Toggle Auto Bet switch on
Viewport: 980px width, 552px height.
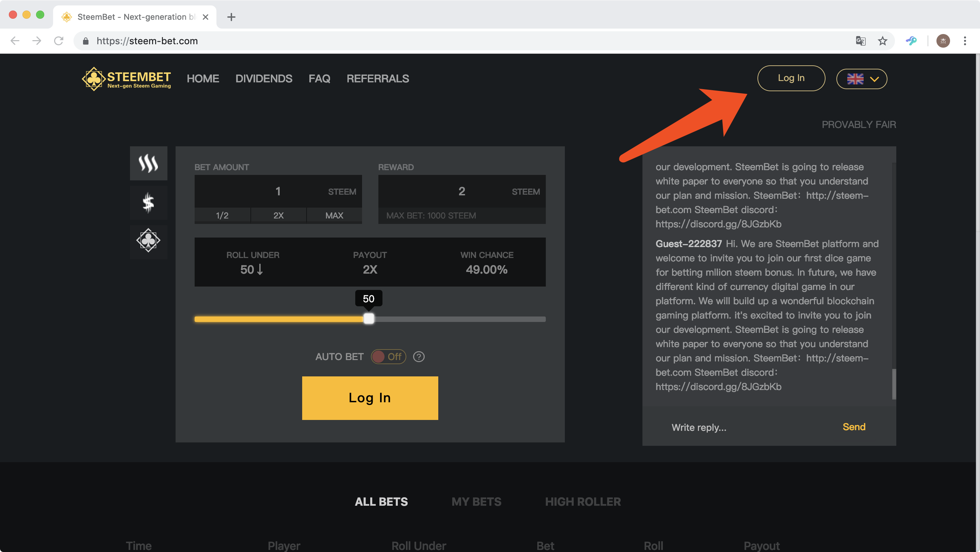388,357
